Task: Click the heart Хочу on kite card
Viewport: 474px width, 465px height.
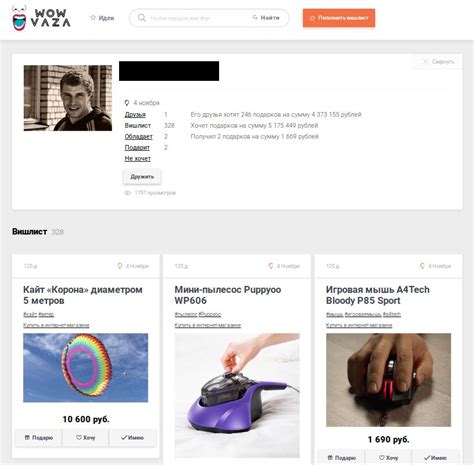Action: point(86,438)
